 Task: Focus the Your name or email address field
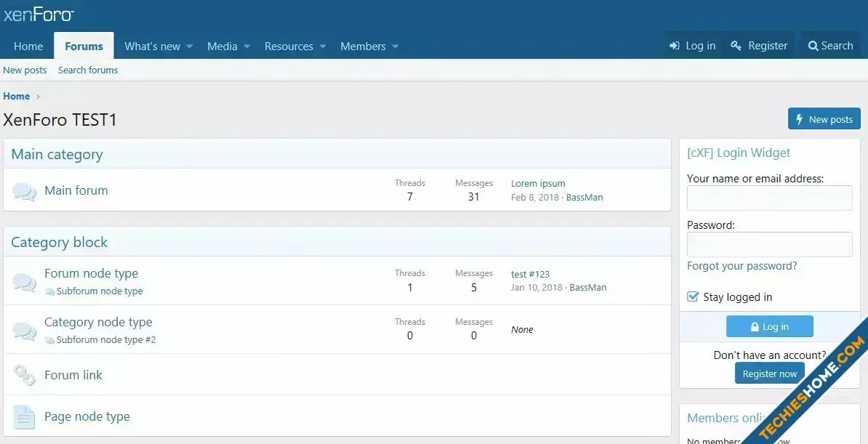[x=769, y=198]
